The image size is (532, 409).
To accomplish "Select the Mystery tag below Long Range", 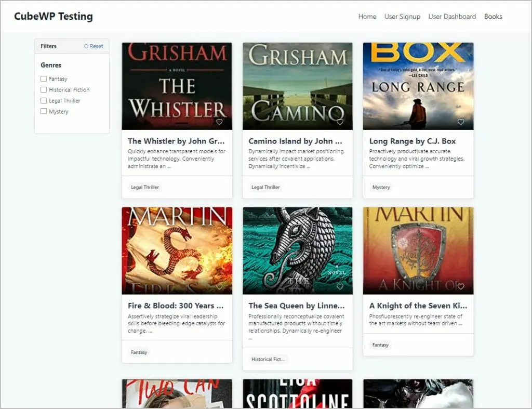I will point(381,187).
